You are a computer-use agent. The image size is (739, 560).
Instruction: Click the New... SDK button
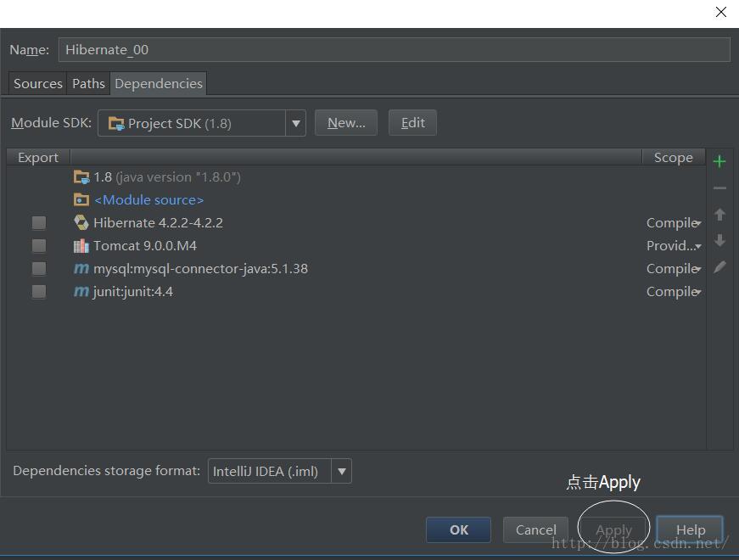[x=346, y=123]
